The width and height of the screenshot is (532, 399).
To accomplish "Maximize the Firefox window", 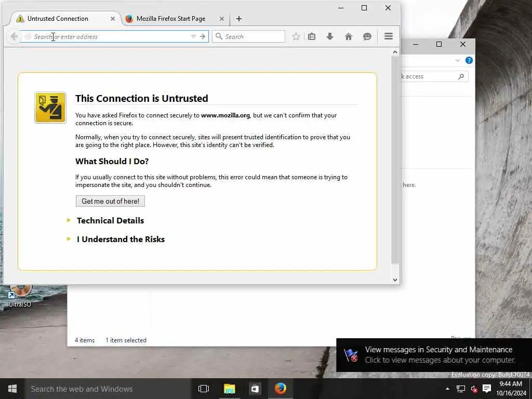I will click(x=364, y=8).
